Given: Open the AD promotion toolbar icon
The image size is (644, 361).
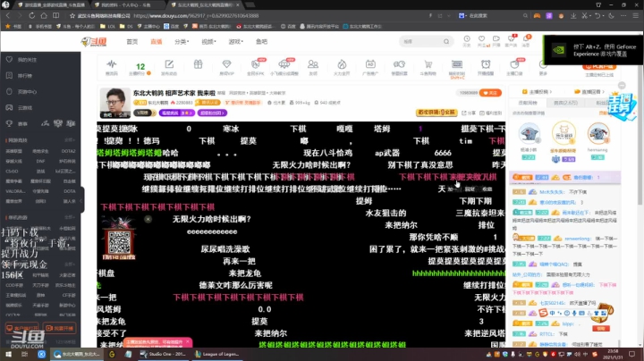Looking at the screenshot, I should 370,67.
